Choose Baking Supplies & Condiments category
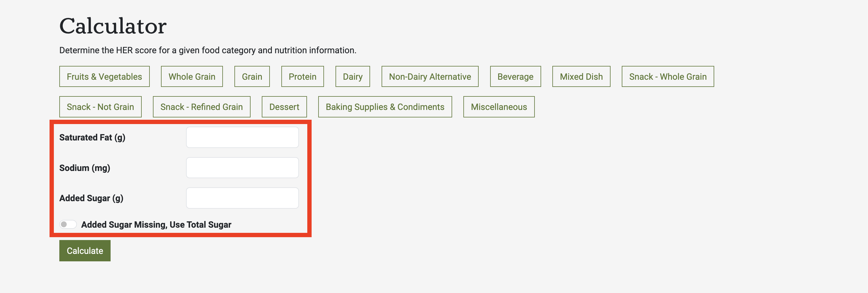 click(x=385, y=107)
